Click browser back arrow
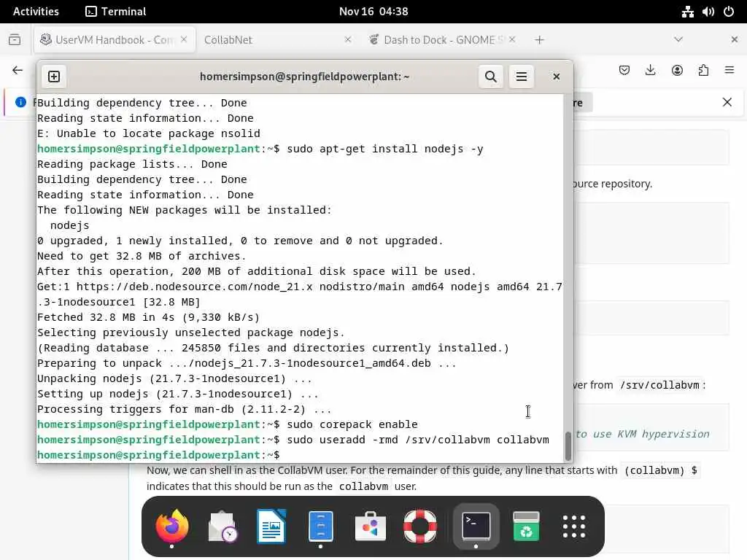The width and height of the screenshot is (747, 560). tap(18, 71)
